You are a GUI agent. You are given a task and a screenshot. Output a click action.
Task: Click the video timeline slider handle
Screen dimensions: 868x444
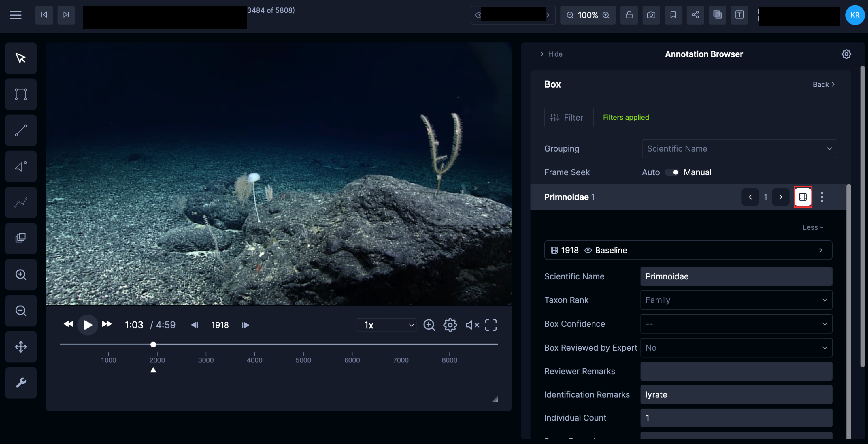(x=153, y=345)
